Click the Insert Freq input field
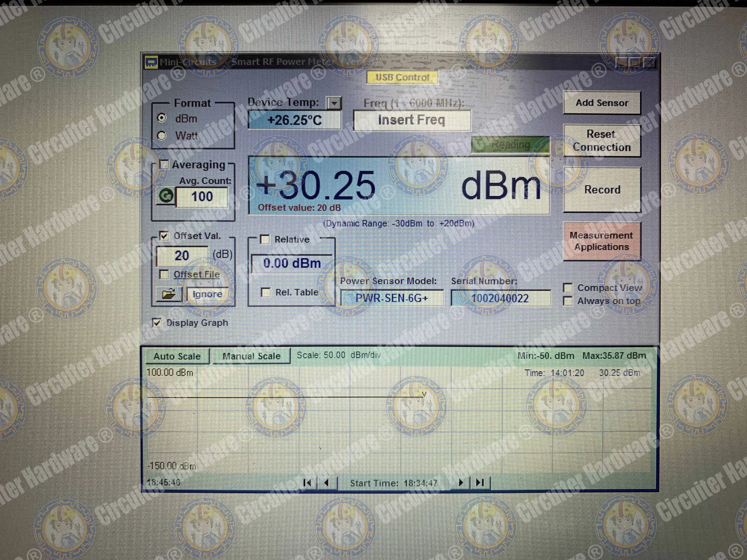 (411, 120)
